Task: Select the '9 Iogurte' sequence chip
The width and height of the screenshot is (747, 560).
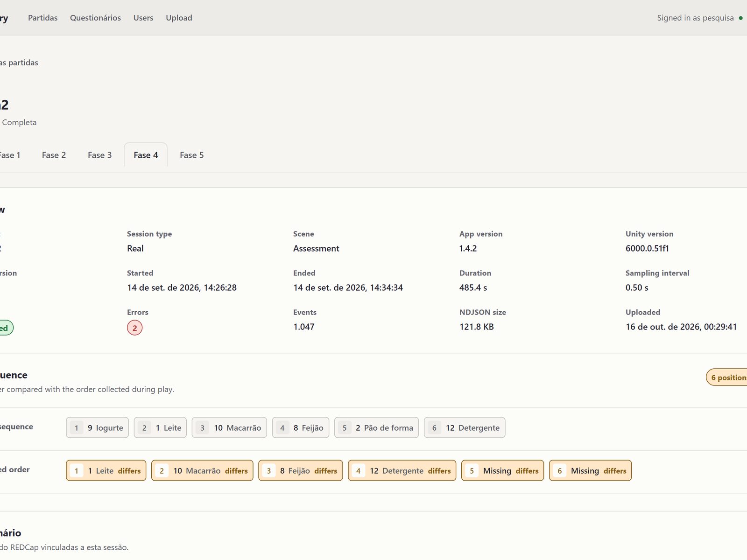Action: point(97,427)
